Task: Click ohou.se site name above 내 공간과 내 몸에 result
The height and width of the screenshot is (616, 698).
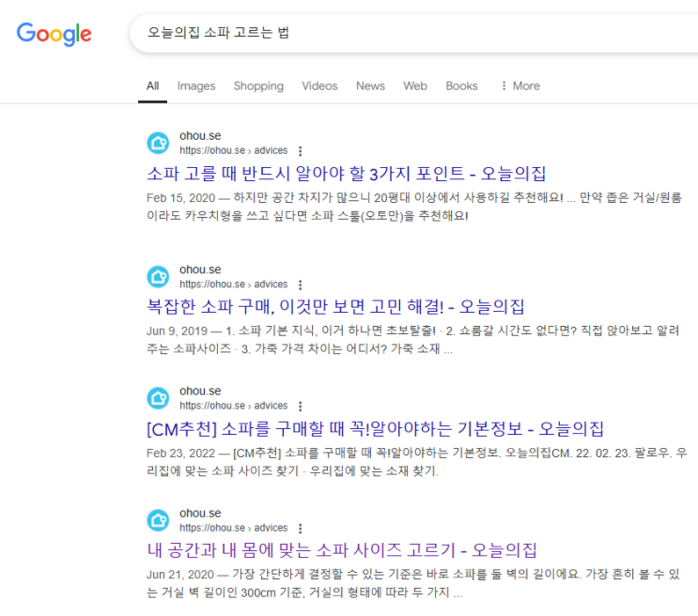Action: pos(200,514)
